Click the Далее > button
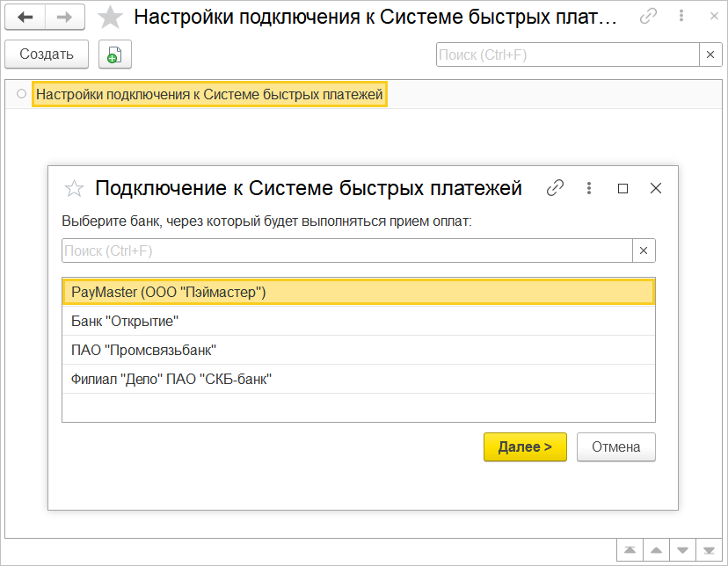This screenshot has height=566, width=728. pos(525,446)
